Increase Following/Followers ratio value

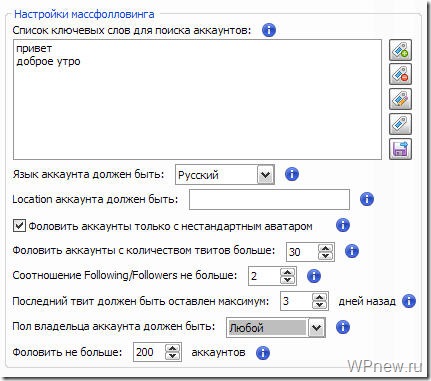click(x=287, y=272)
